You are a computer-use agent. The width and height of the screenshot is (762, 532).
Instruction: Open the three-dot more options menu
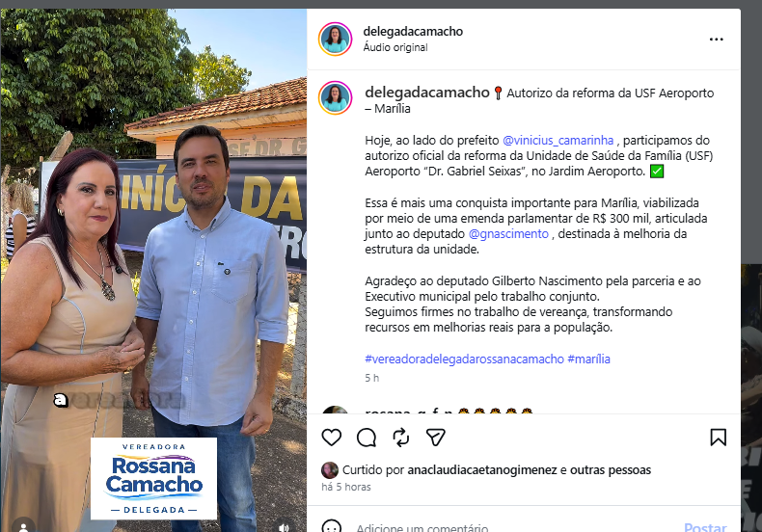(717, 40)
